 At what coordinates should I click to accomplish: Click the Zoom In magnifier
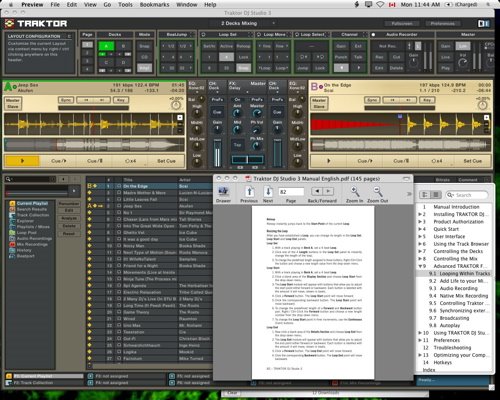(355, 192)
